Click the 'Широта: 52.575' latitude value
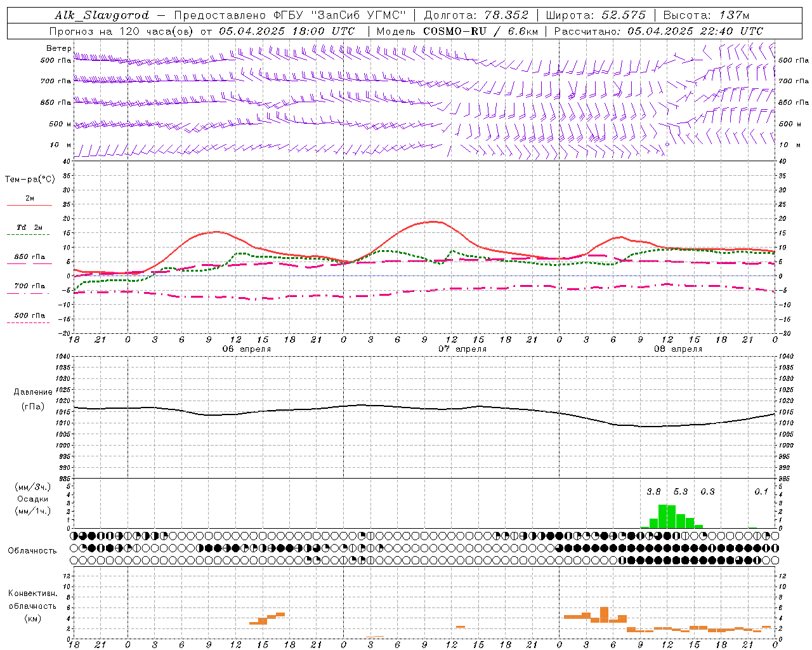This screenshot has height=650, width=812. pyautogui.click(x=596, y=15)
